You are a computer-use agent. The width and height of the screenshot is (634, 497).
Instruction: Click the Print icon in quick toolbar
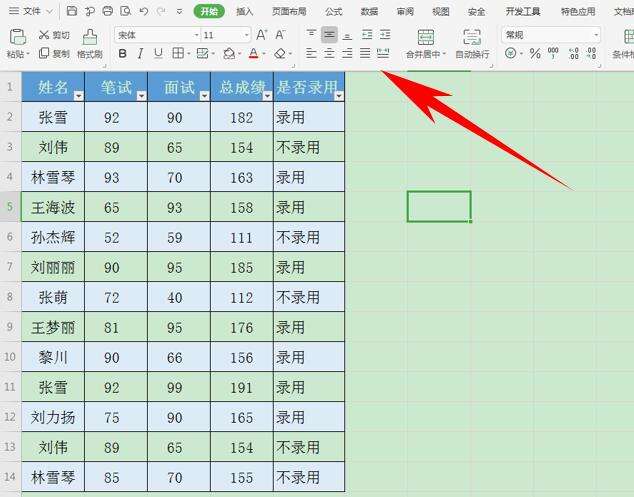pyautogui.click(x=108, y=11)
